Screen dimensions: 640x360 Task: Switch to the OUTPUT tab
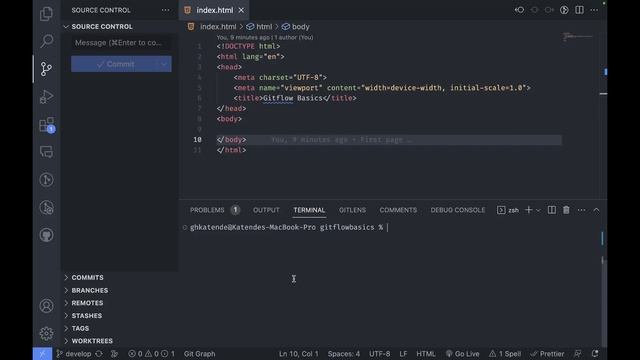pos(266,210)
